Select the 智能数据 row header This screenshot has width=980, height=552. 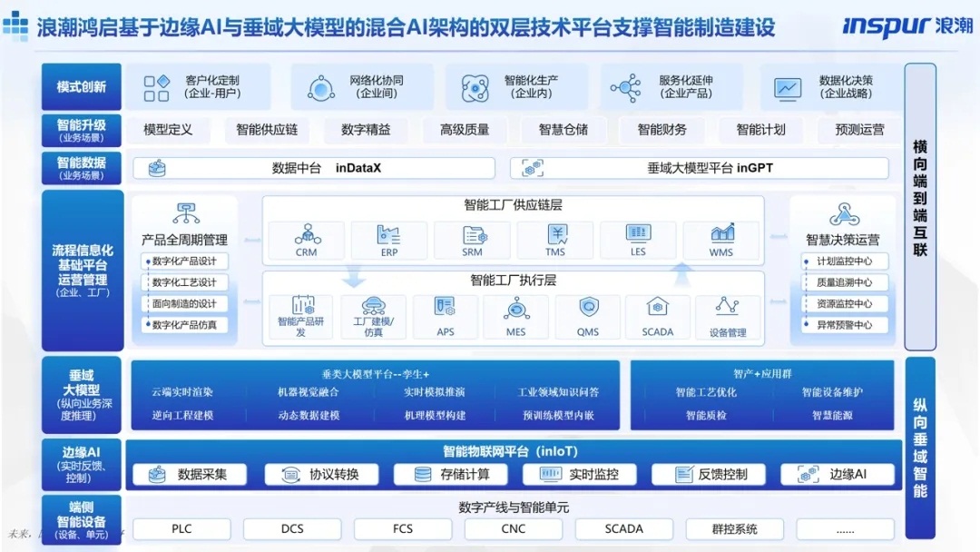point(82,168)
